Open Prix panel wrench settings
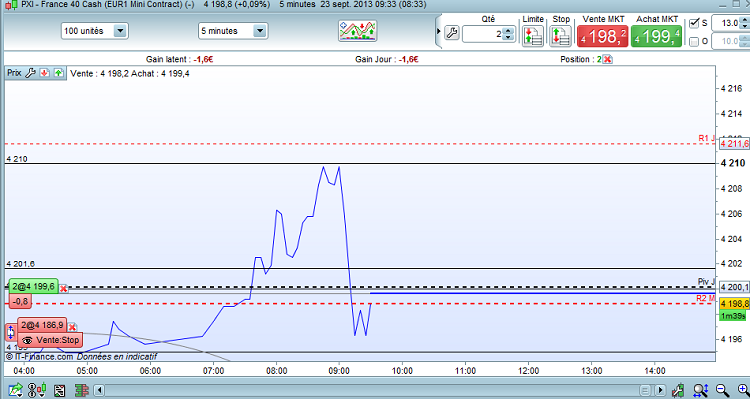Screen dimensions: 750x399 click(x=30, y=73)
